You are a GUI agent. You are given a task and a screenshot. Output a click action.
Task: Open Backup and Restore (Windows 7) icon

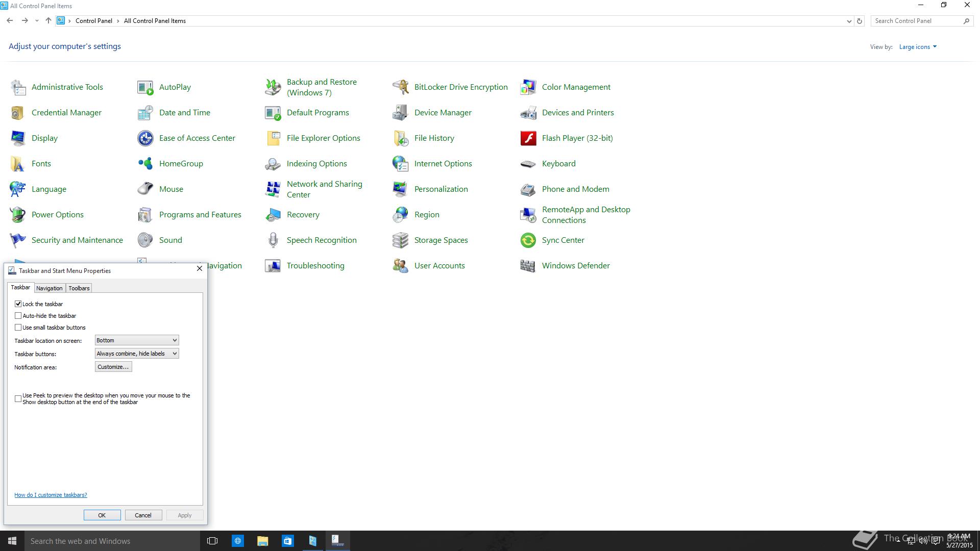point(273,87)
